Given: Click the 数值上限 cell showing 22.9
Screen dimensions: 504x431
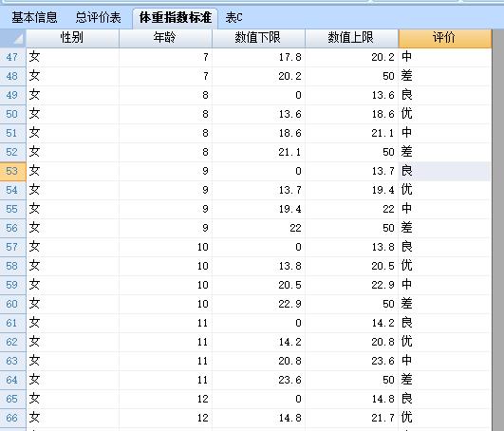Looking at the screenshot, I should click(351, 285).
